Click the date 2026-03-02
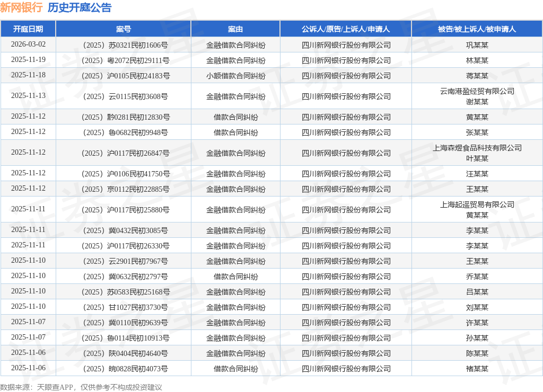 tap(28, 44)
